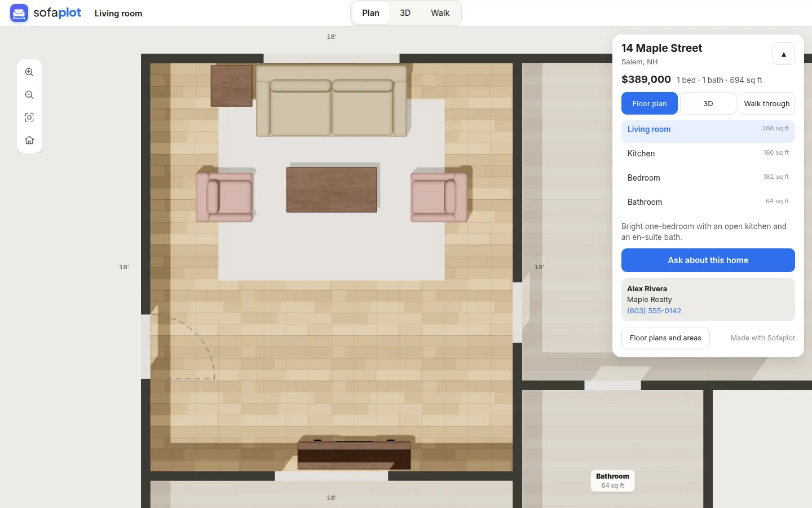Click the $389,000 price text
This screenshot has height=508, width=812.
(646, 80)
